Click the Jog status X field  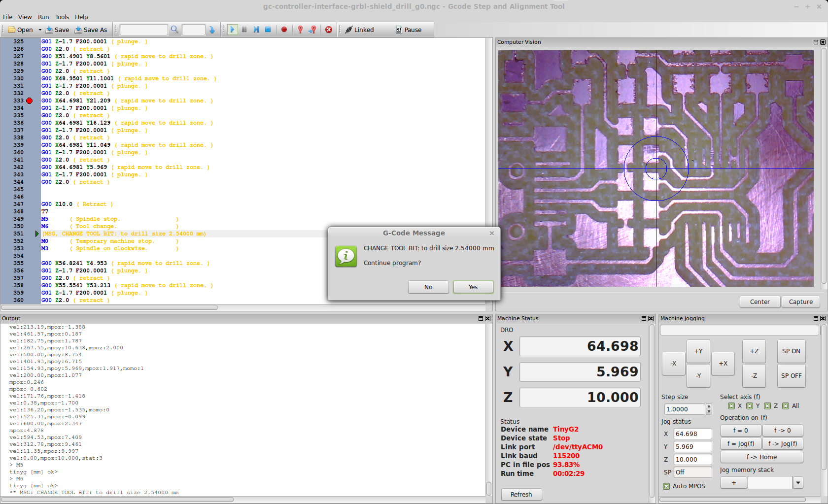coord(692,434)
